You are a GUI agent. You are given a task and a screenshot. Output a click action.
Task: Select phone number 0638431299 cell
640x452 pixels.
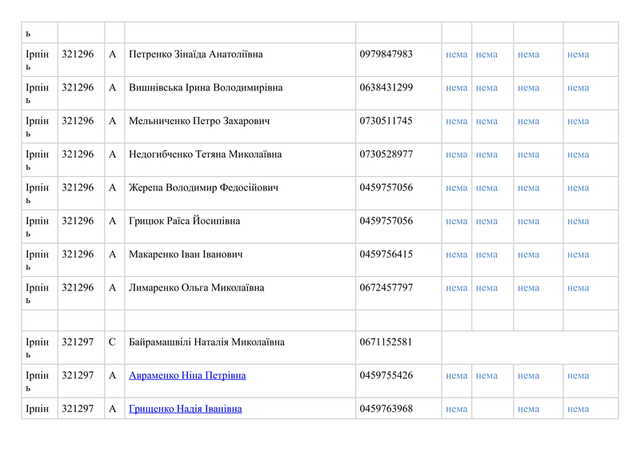(x=386, y=88)
